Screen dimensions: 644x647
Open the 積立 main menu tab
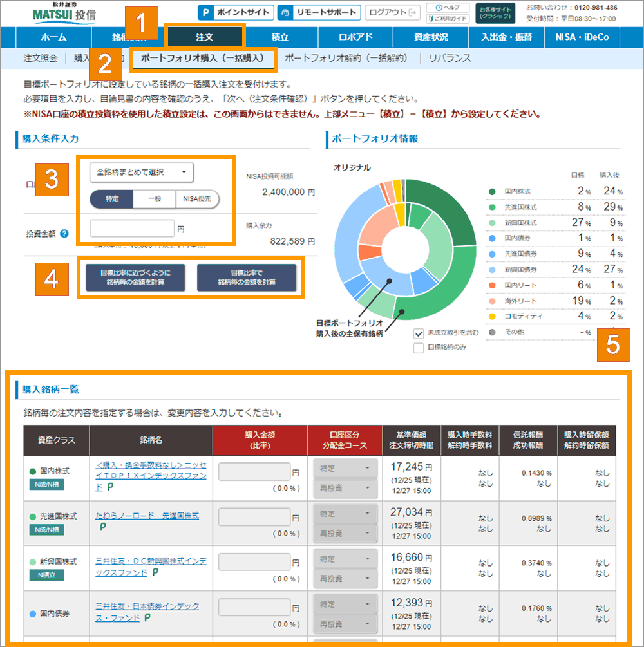[x=280, y=37]
